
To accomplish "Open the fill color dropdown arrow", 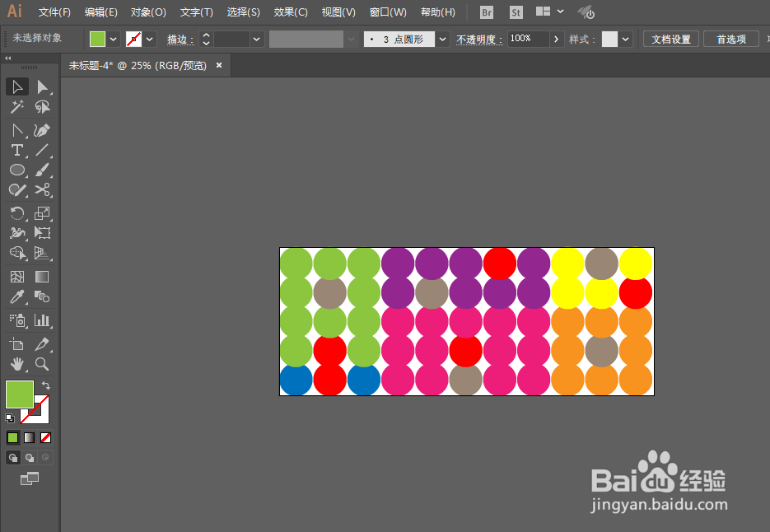I will click(x=114, y=39).
